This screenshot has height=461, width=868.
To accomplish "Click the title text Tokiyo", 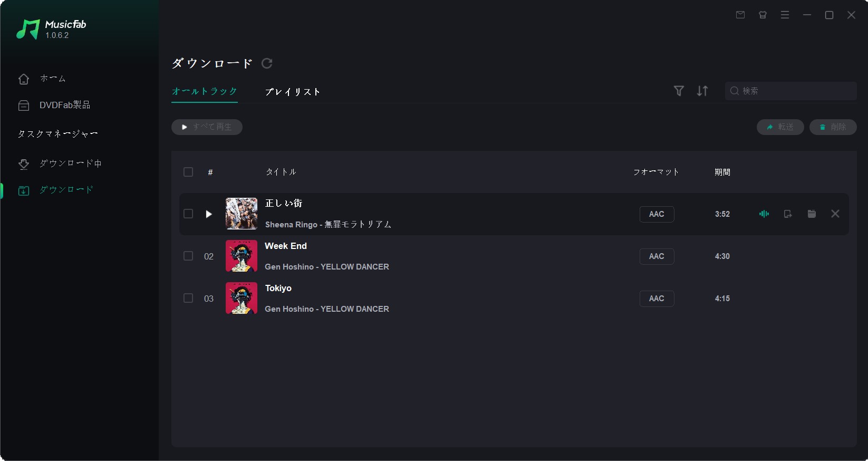I will (278, 288).
